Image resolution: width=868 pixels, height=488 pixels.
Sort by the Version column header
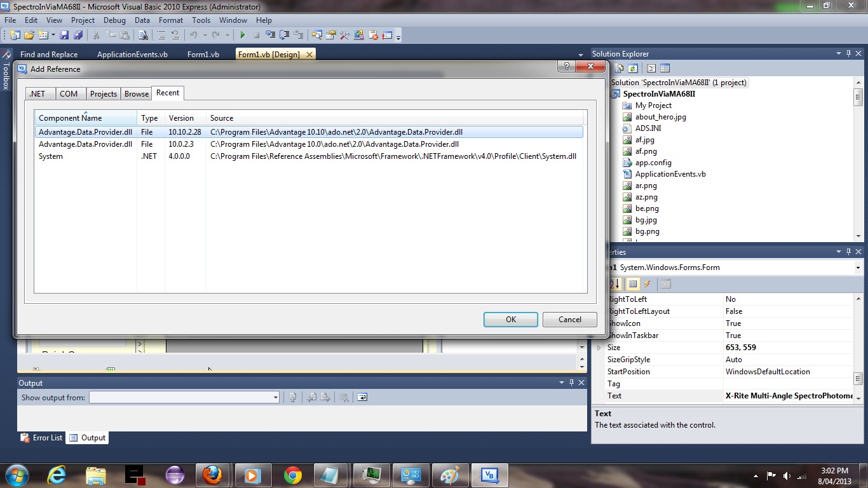pyautogui.click(x=185, y=118)
